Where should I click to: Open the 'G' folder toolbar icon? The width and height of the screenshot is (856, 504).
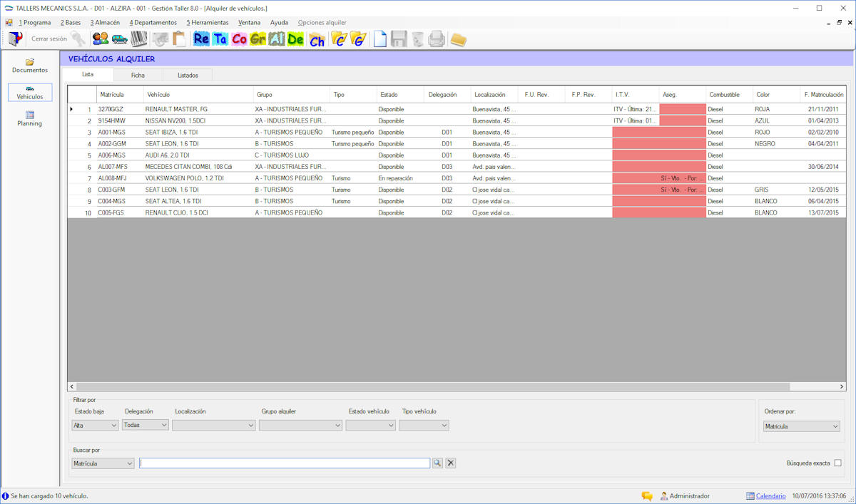pos(357,39)
